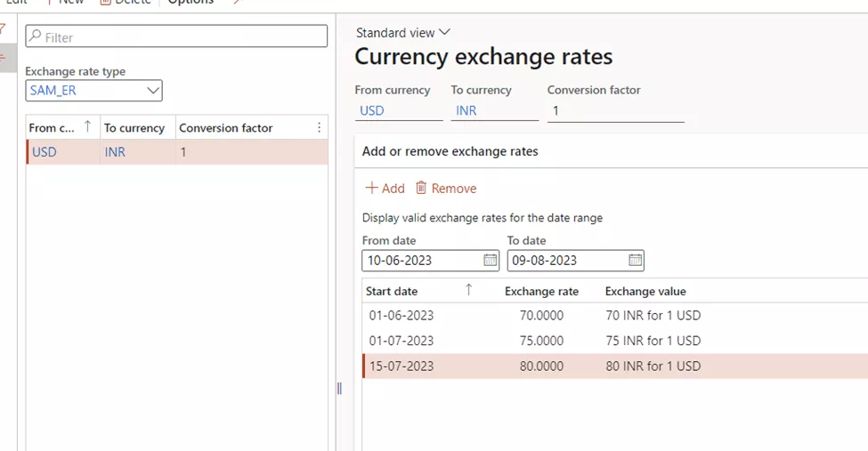Click the Filter search box

click(176, 36)
